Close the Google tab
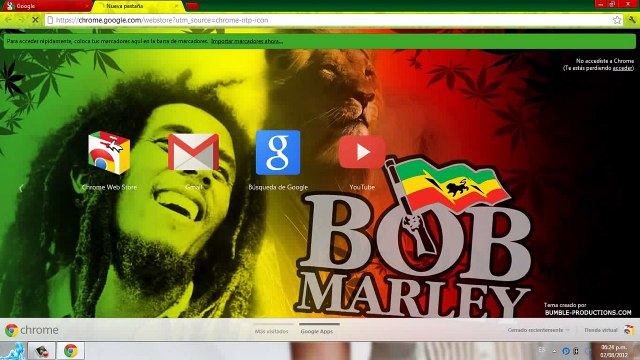Screen dimensions: 640x360 tap(87, 6)
